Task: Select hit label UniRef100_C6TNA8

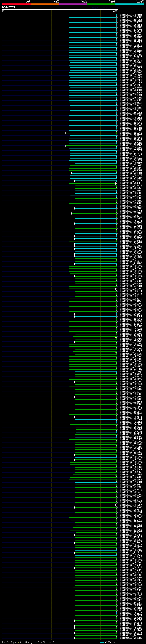Action: point(131,125)
